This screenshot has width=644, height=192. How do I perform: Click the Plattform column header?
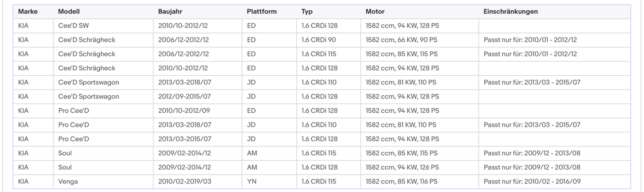click(x=262, y=12)
